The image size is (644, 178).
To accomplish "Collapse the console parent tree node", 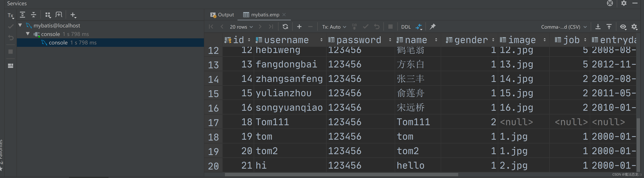I will pyautogui.click(x=28, y=34).
